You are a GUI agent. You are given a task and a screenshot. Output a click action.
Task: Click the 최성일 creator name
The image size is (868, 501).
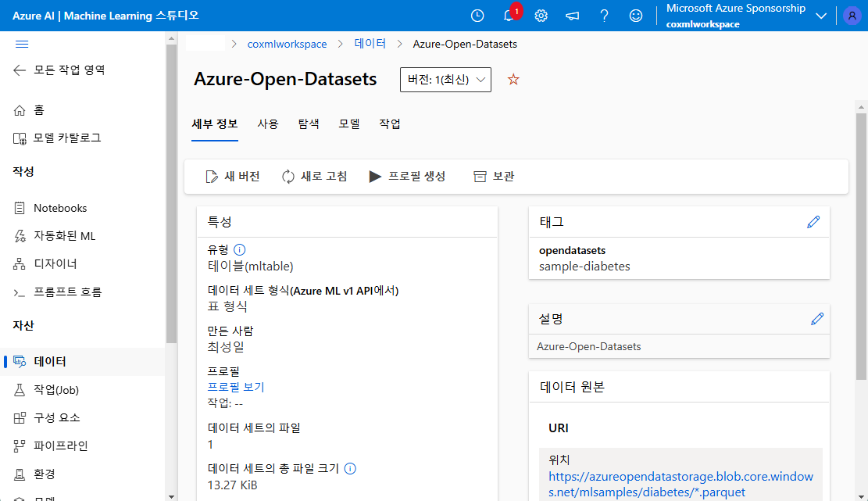[226, 347]
